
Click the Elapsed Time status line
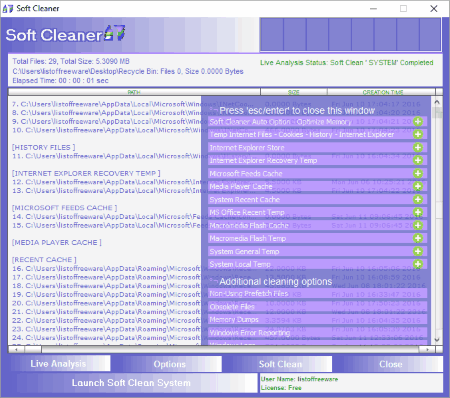pos(60,80)
